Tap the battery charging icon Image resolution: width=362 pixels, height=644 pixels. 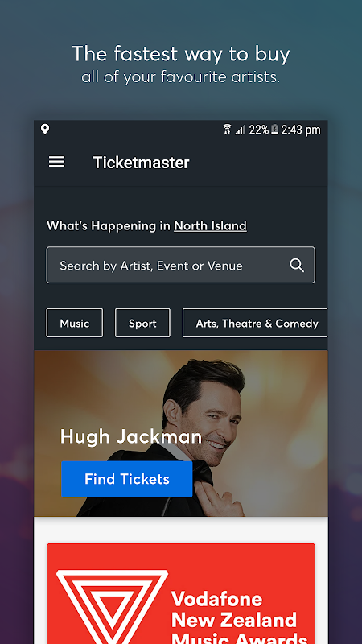click(274, 130)
